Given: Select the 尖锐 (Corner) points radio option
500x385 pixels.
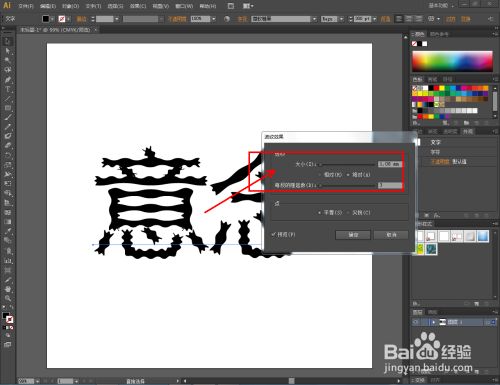Looking at the screenshot, I should 349,212.
